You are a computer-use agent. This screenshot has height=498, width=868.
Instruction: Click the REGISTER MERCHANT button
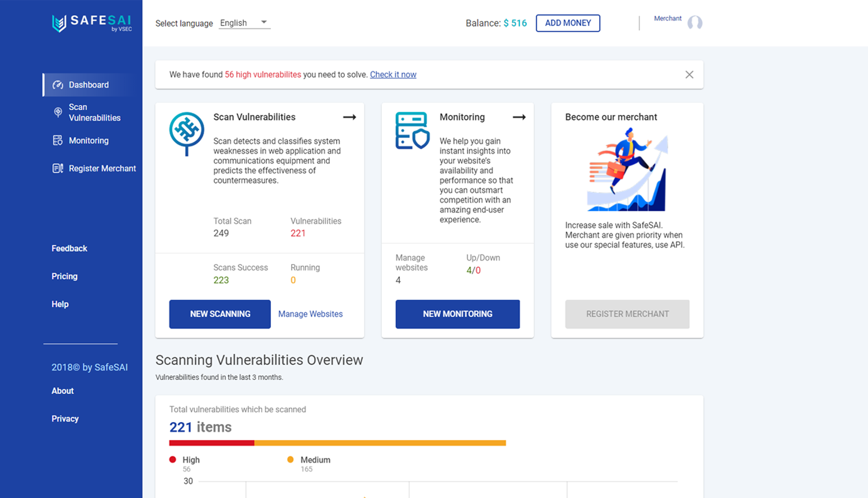pyautogui.click(x=627, y=314)
